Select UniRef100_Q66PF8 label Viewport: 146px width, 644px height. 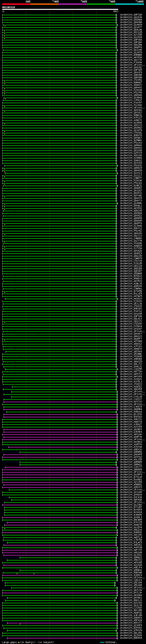(x=131, y=48)
